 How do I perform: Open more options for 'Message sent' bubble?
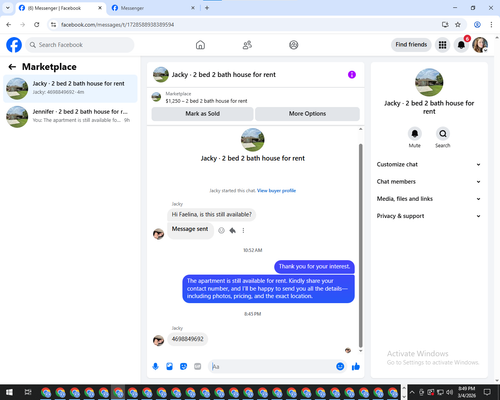pyautogui.click(x=243, y=230)
